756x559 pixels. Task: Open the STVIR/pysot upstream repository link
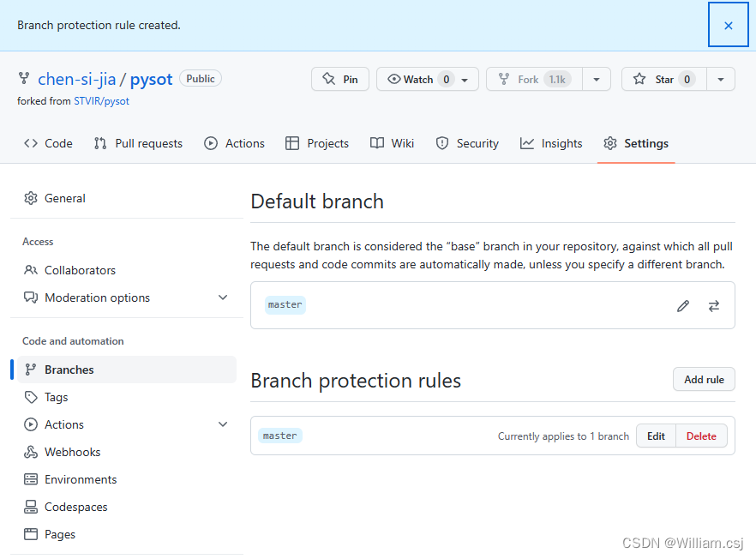point(101,101)
